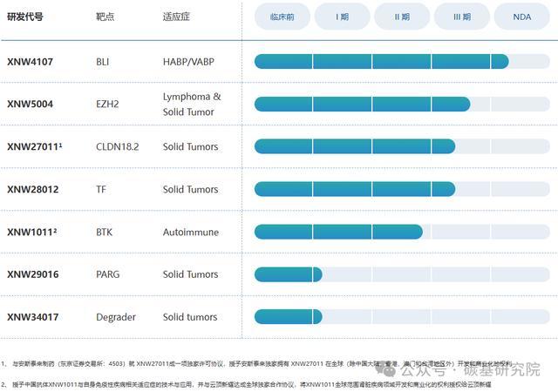Image resolution: width=558 pixels, height=392 pixels.
Task: Select the 临床前 stage pill
Action: (282, 17)
